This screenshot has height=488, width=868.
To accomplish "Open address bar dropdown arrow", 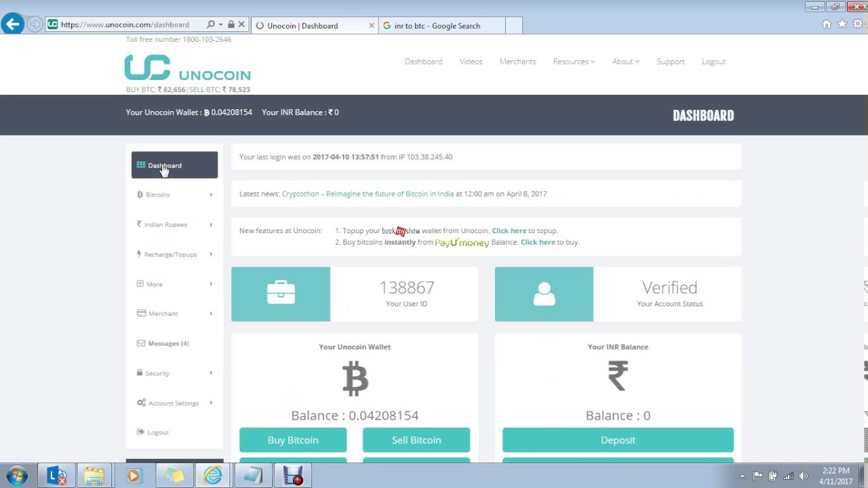I will tap(220, 24).
